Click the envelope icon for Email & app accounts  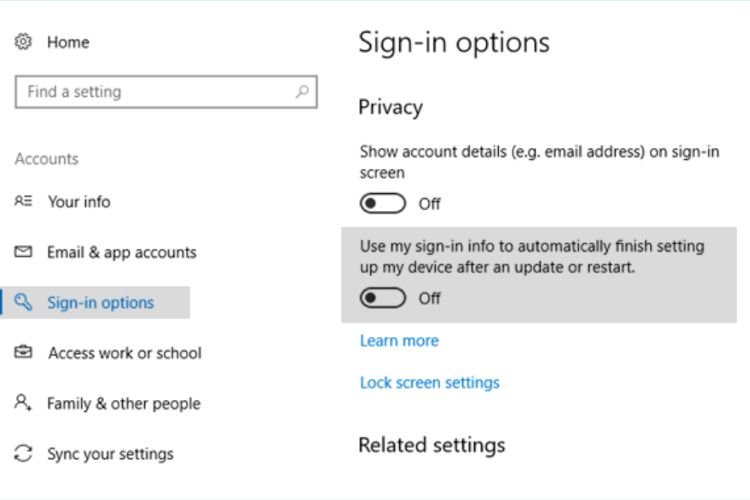point(23,253)
